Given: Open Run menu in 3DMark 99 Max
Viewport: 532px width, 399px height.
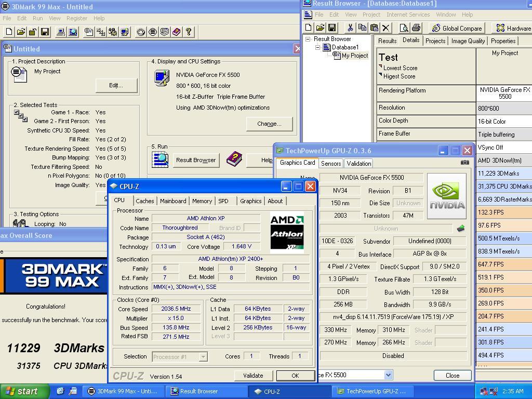Looking at the screenshot, I should click(37, 18).
